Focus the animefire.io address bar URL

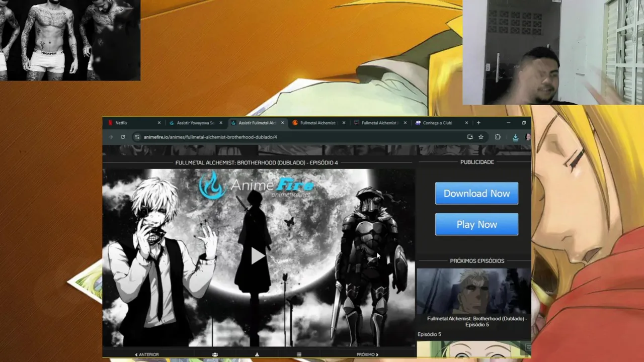pyautogui.click(x=210, y=137)
